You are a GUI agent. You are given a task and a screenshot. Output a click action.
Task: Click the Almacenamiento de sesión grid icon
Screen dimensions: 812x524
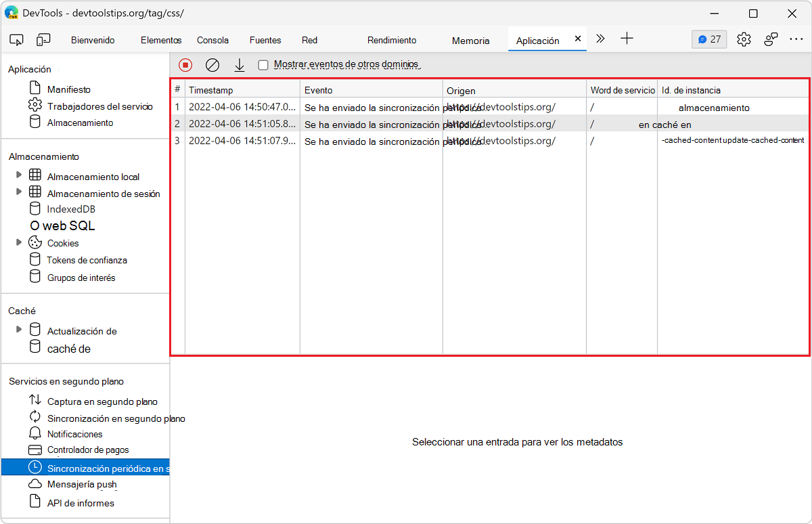click(35, 192)
